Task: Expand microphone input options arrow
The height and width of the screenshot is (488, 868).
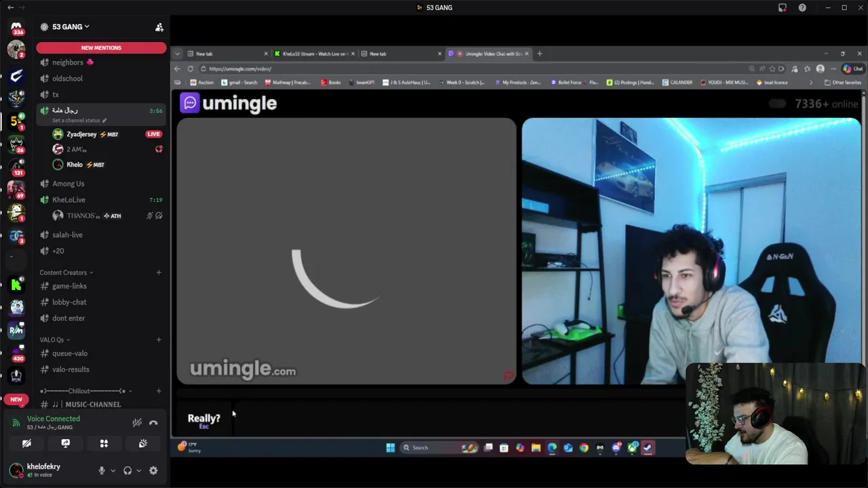Action: 113,470
